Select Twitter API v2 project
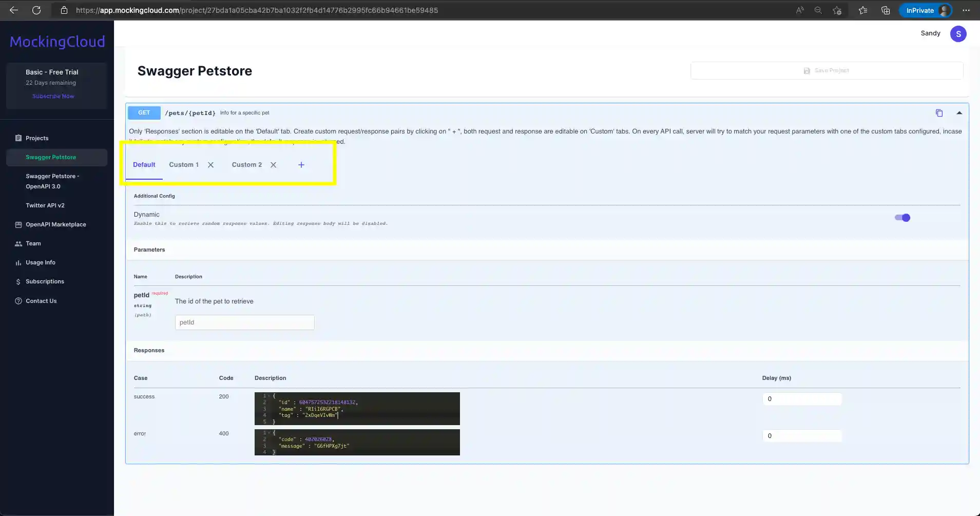 click(45, 205)
